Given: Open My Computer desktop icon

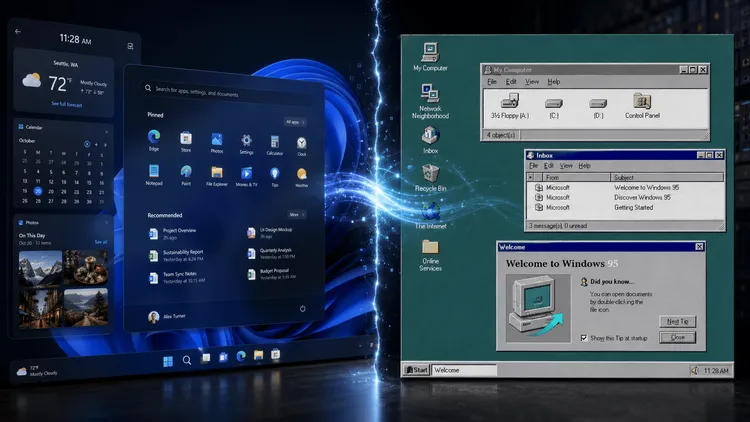Looking at the screenshot, I should [x=430, y=57].
